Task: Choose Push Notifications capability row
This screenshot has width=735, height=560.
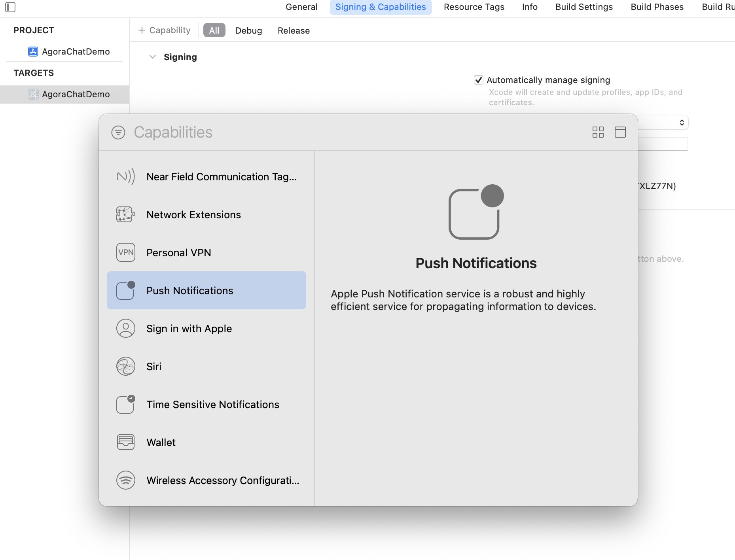Action: [x=206, y=290]
